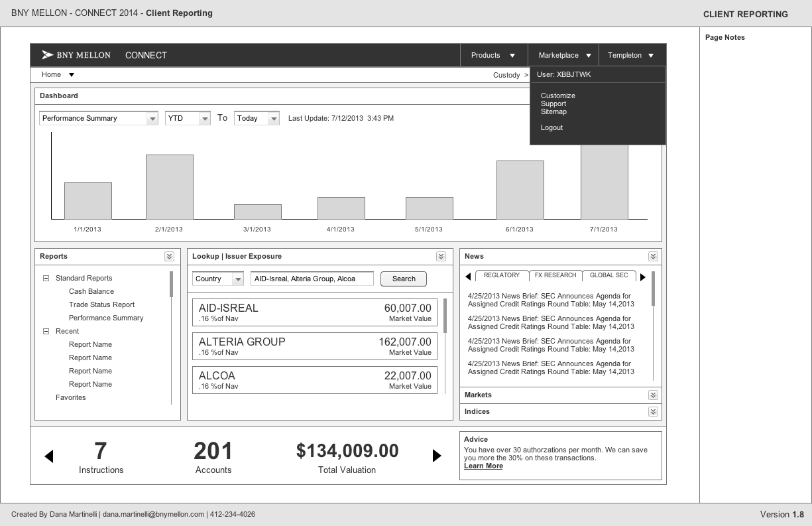This screenshot has height=526, width=812.
Task: Click the $134,009.00 Total Valuation stat
Action: pos(347,458)
